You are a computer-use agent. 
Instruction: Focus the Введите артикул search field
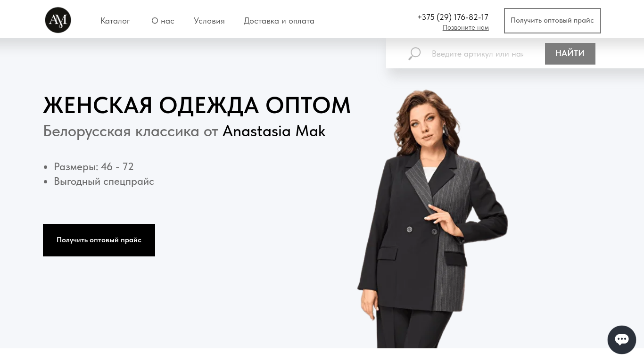click(x=478, y=54)
